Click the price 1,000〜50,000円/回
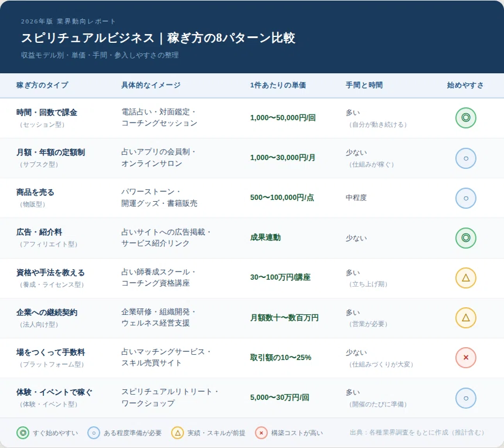 click(x=283, y=118)
